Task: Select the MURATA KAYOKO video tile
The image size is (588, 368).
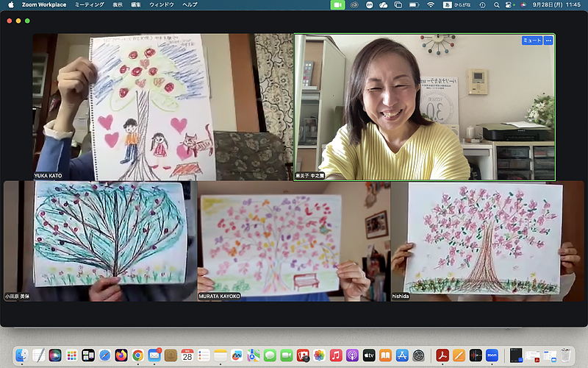Action: click(x=294, y=241)
